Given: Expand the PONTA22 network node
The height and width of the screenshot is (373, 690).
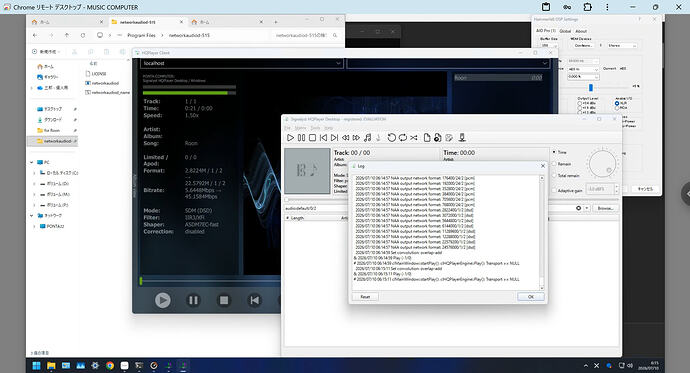Looking at the screenshot, I should point(34,226).
